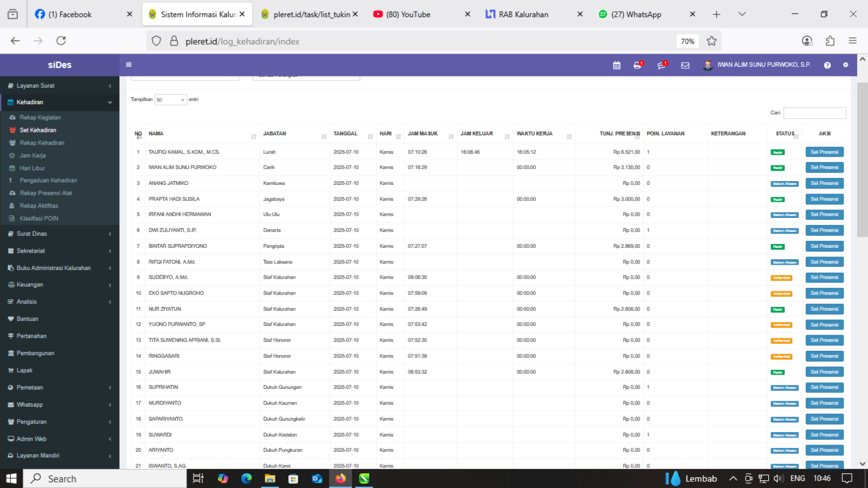Open the mail envelope icon
This screenshot has width=868, height=488.
pos(685,65)
